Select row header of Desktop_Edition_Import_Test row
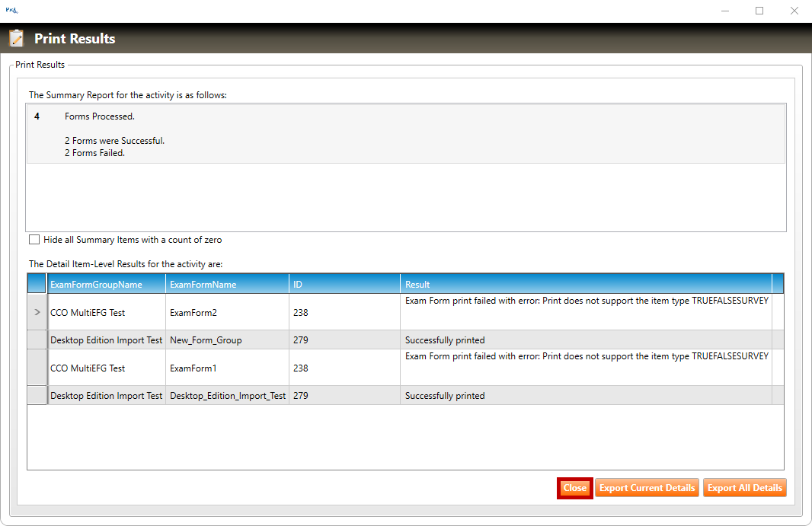This screenshot has height=526, width=812. click(x=37, y=396)
